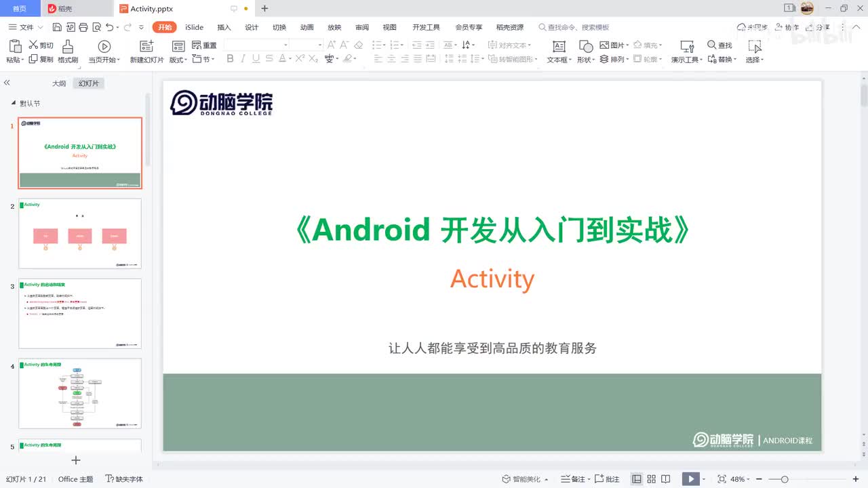The height and width of the screenshot is (488, 868).
Task: Click the Paste clipboard icon
Action: [15, 46]
